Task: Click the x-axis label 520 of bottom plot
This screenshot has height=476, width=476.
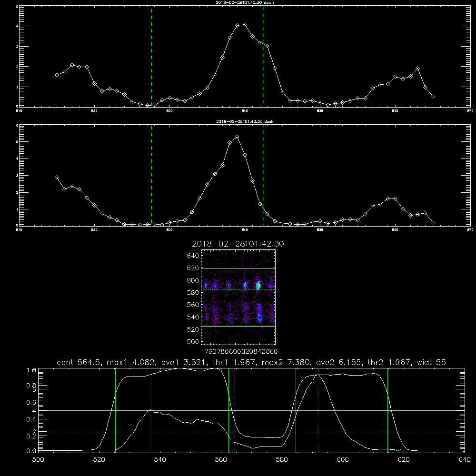Action: (99, 460)
